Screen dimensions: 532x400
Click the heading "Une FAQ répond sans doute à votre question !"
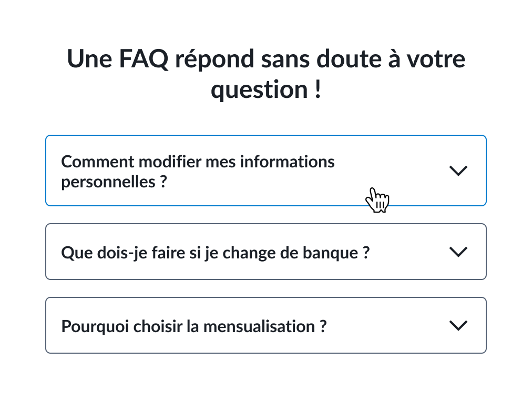266,74
